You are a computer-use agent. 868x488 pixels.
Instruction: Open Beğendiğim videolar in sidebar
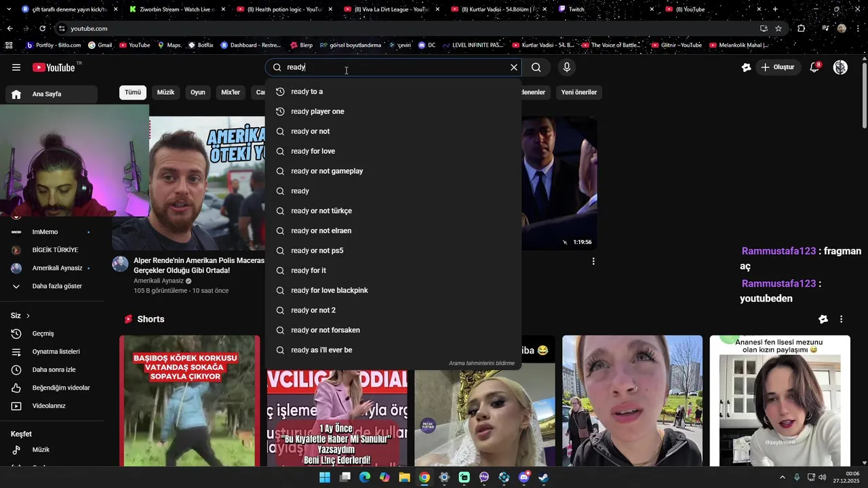[x=52, y=388]
